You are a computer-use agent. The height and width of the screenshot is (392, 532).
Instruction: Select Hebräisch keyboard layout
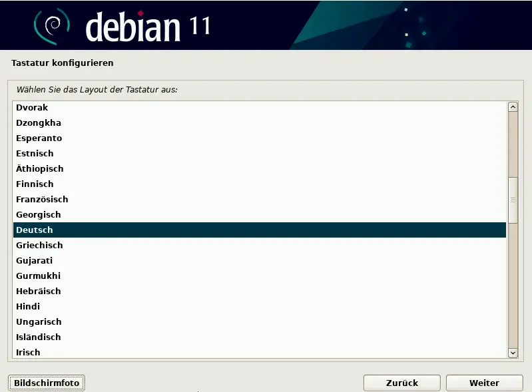pos(38,292)
